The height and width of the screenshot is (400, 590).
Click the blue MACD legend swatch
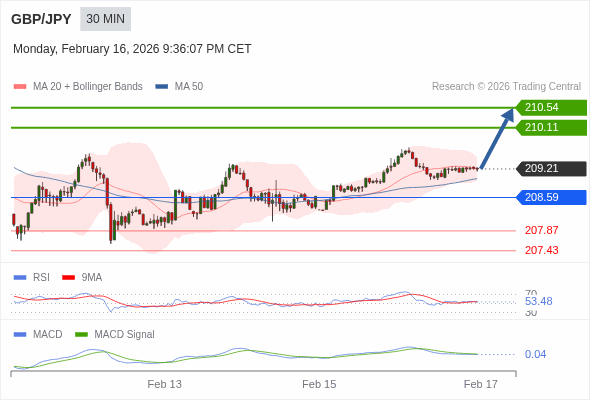click(x=20, y=335)
